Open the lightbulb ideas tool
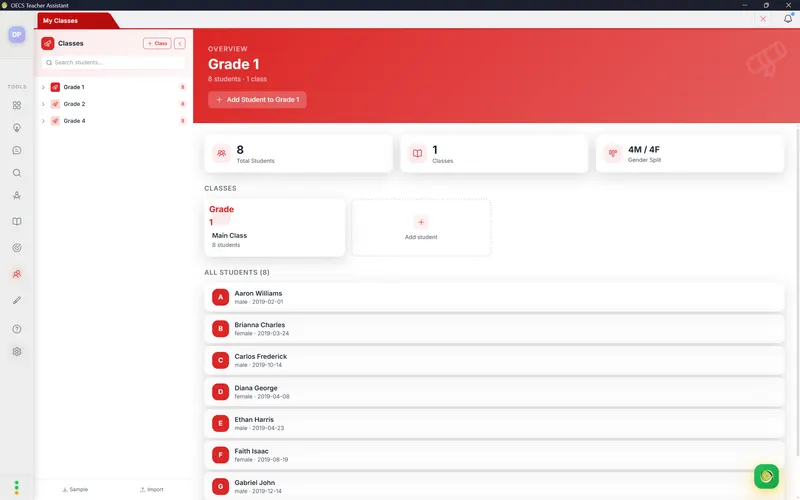 click(17, 128)
